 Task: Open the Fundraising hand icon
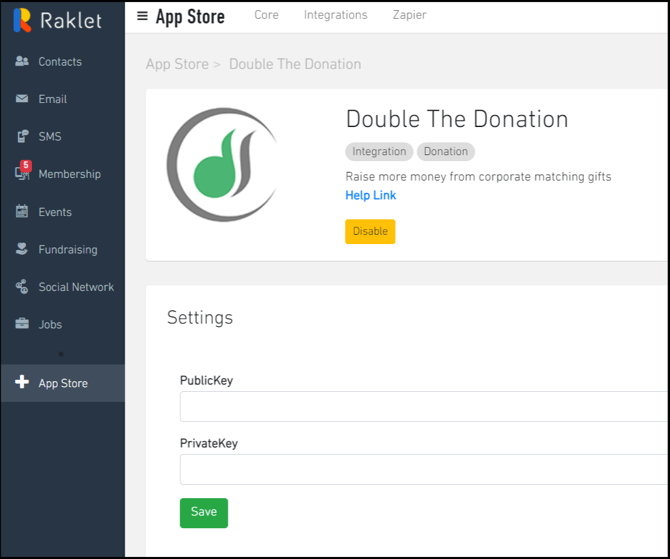coord(22,249)
